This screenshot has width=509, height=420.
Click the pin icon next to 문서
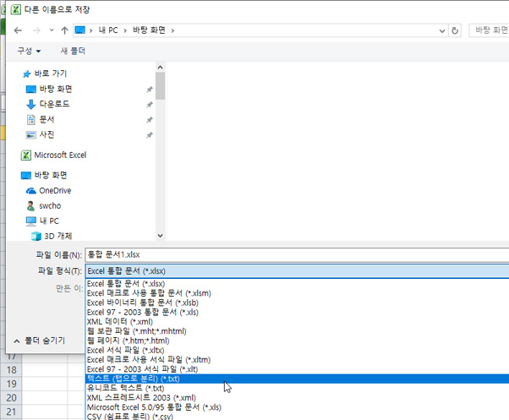coord(150,120)
